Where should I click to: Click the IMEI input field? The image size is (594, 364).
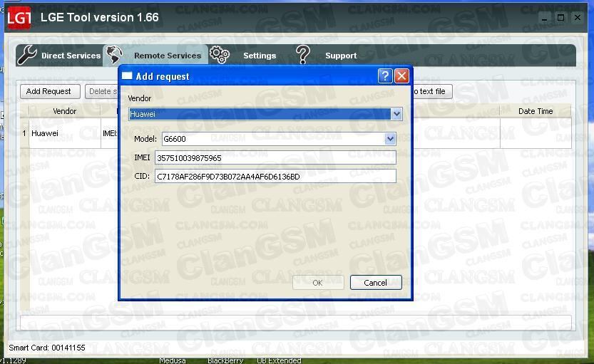pos(275,158)
